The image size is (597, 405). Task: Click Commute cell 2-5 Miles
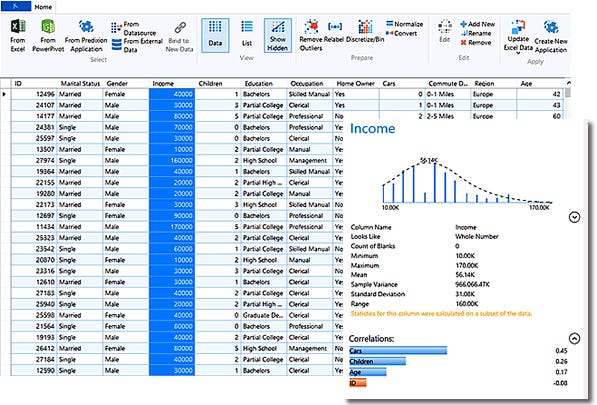pos(448,116)
